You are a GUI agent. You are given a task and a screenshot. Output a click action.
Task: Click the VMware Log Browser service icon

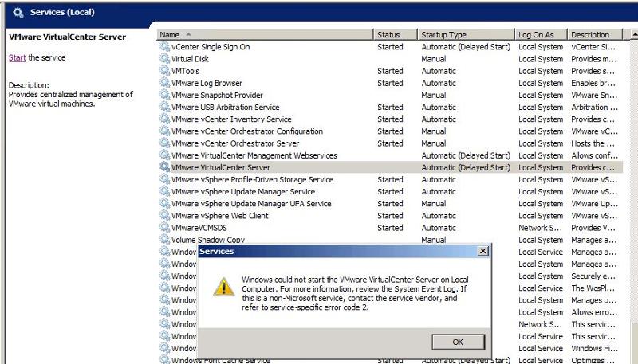(x=164, y=83)
